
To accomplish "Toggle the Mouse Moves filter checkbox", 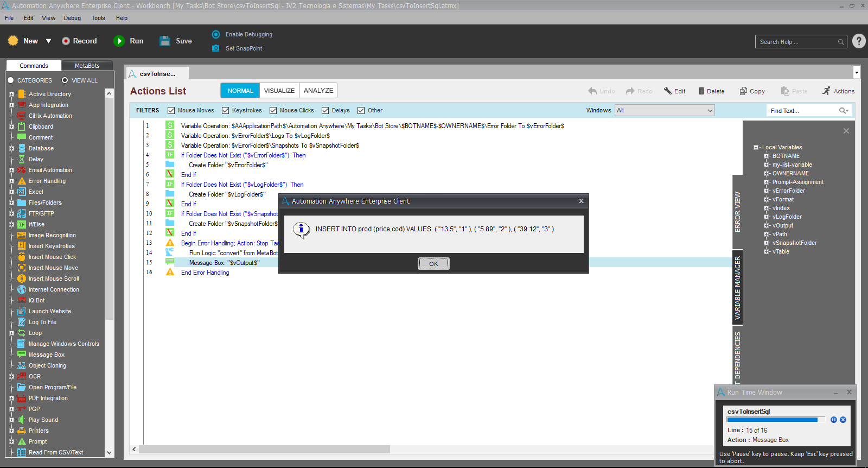I will pyautogui.click(x=171, y=111).
